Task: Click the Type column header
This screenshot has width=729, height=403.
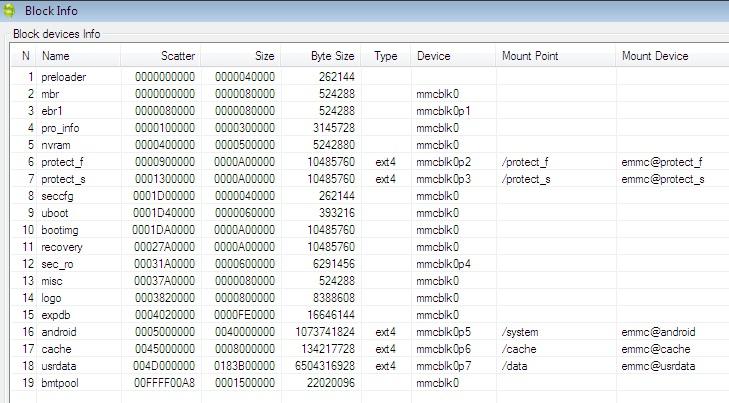Action: [x=386, y=56]
